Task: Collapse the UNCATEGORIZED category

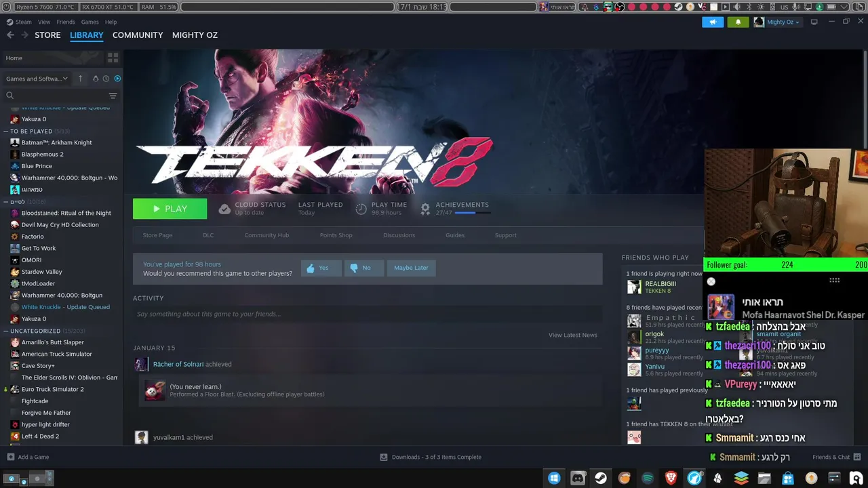Action: [6, 331]
